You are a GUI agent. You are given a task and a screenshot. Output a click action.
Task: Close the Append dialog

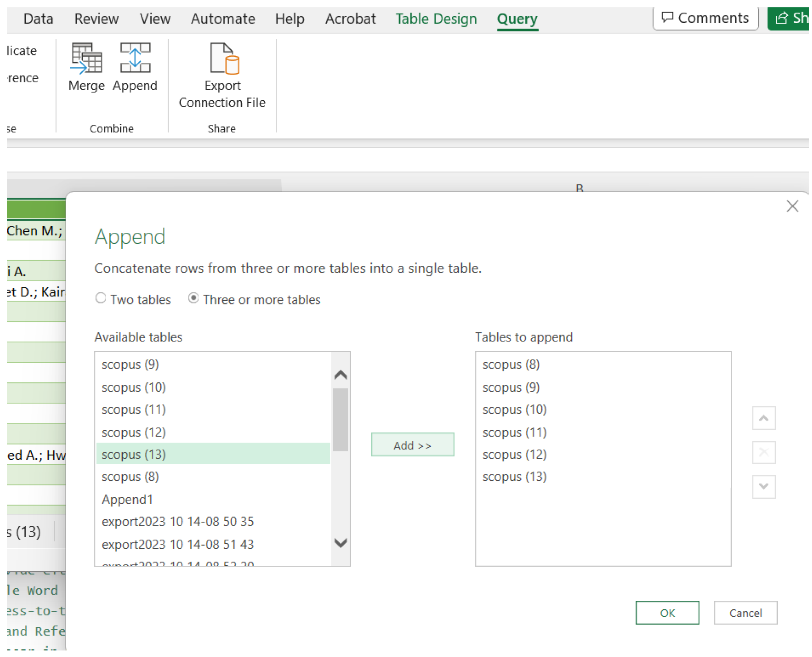(792, 206)
